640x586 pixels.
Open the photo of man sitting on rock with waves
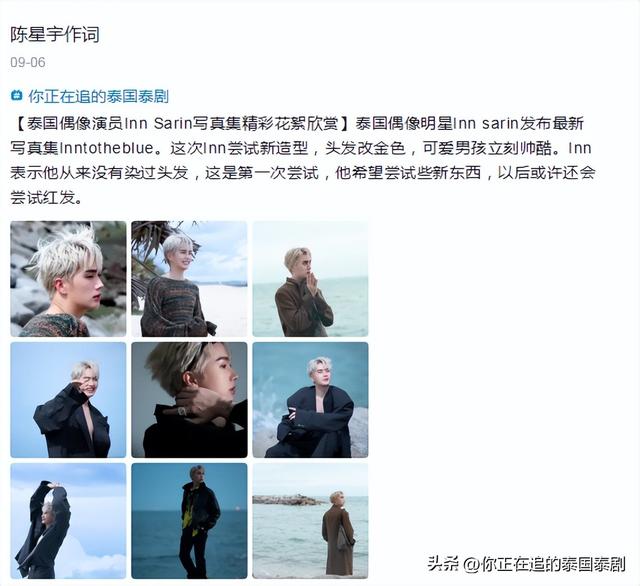[x=310, y=400]
